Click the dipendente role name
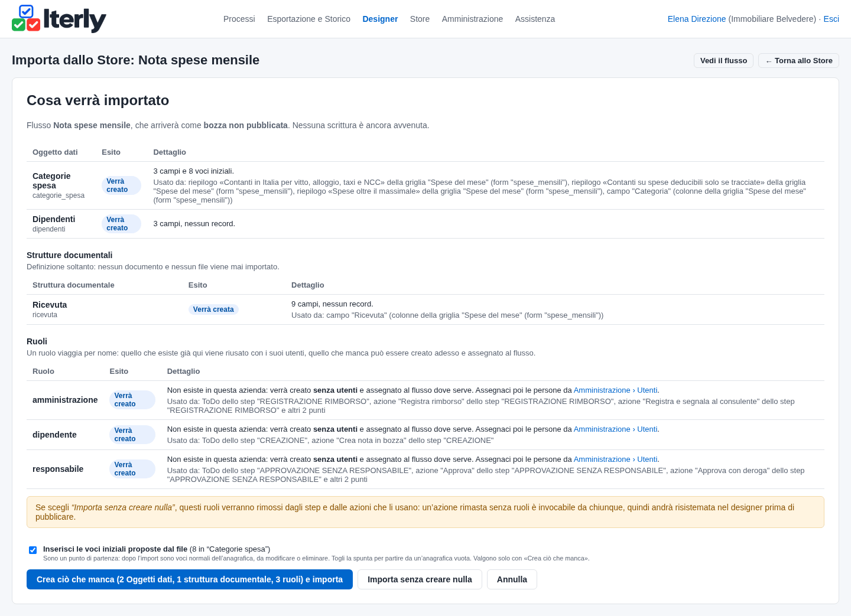851x616 pixels. click(54, 435)
